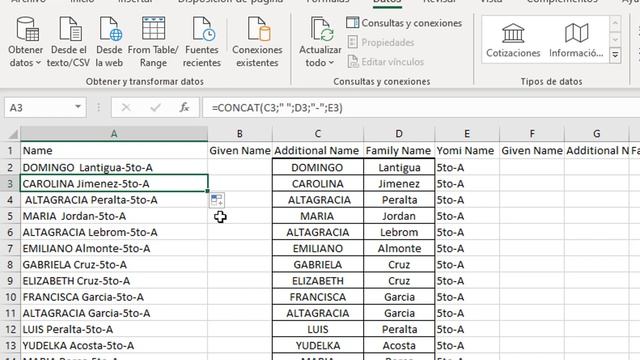The width and height of the screenshot is (640, 360).
Task: Click 'Lantigua' in column D
Action: pos(399,167)
